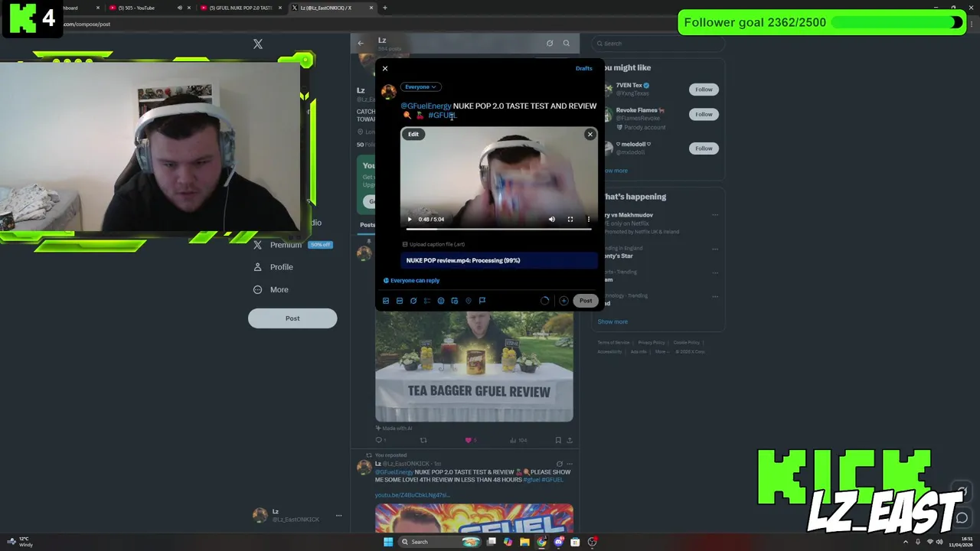
Task: Open Discord from the taskbar
Action: pos(558,542)
